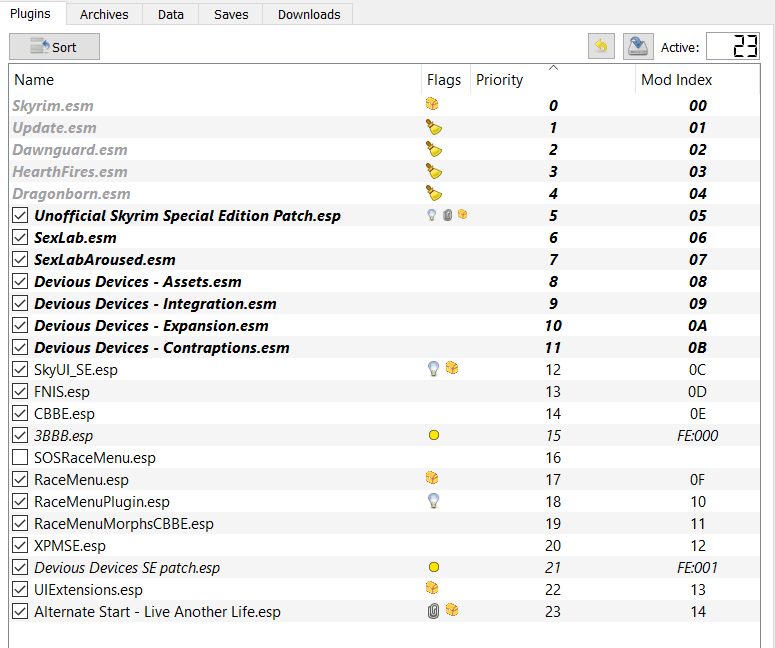775x648 pixels.
Task: Enable the SOSRaceMenu.esp checkbox
Action: point(20,458)
